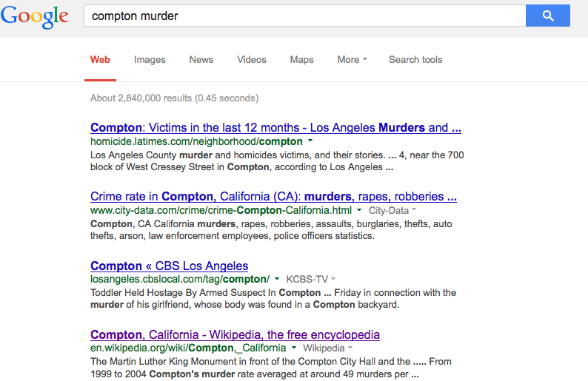Image resolution: width=588 pixels, height=381 pixels.
Task: Switch to News results tab
Action: [x=201, y=60]
